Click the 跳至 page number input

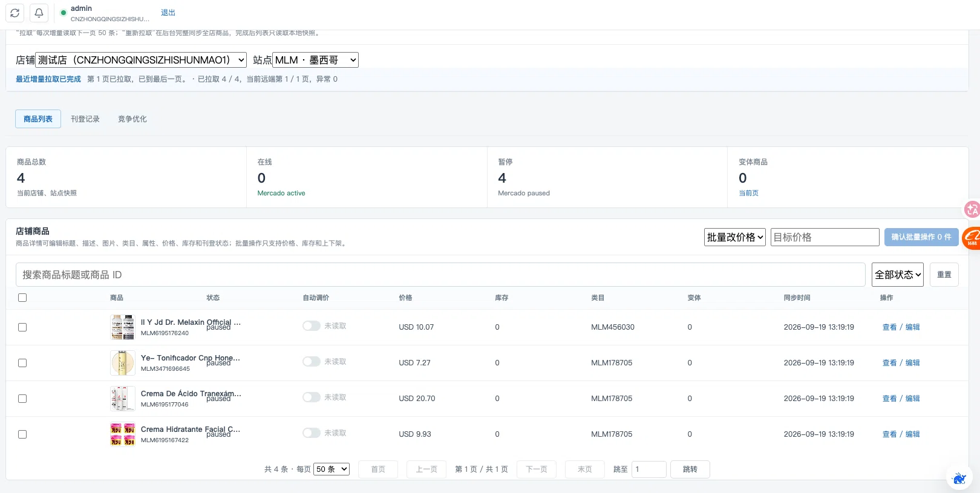click(649, 469)
